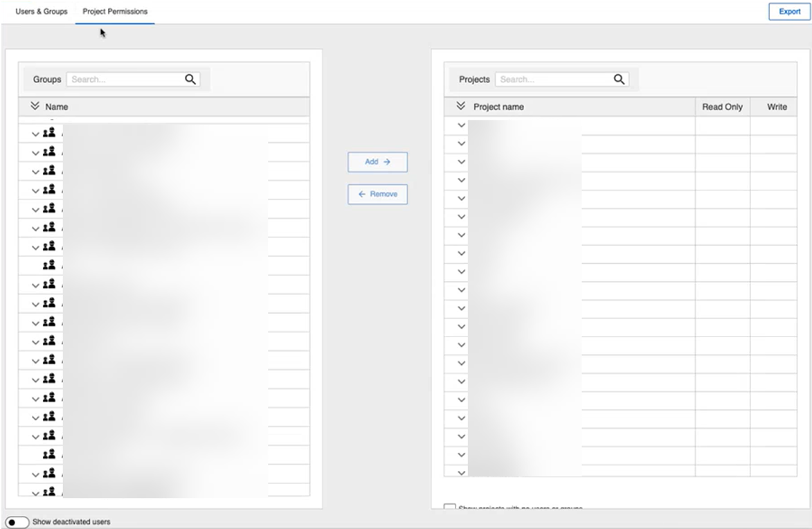
Task: Expand the topmost project row chevron
Action: pos(462,125)
